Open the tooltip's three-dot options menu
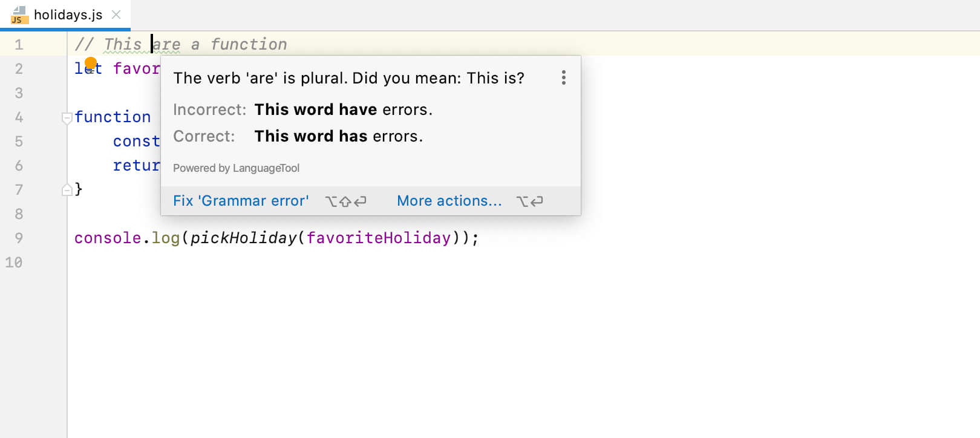This screenshot has height=438, width=980. pyautogui.click(x=563, y=77)
